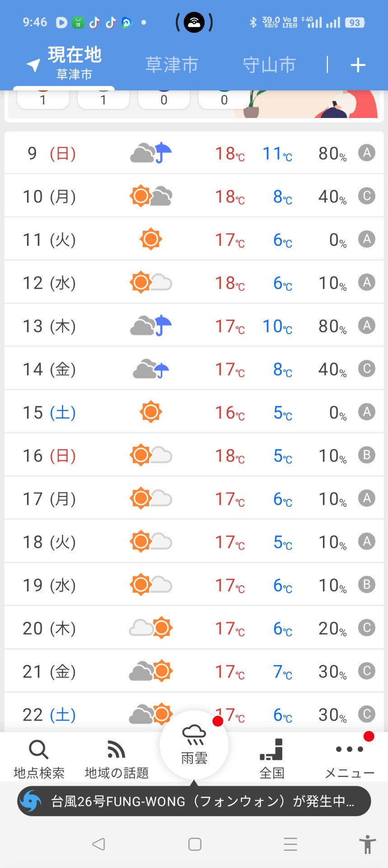Viewport: 388px width, 868px height.
Task: Tap the reliability B badge for 16 (日)
Action: (x=367, y=455)
